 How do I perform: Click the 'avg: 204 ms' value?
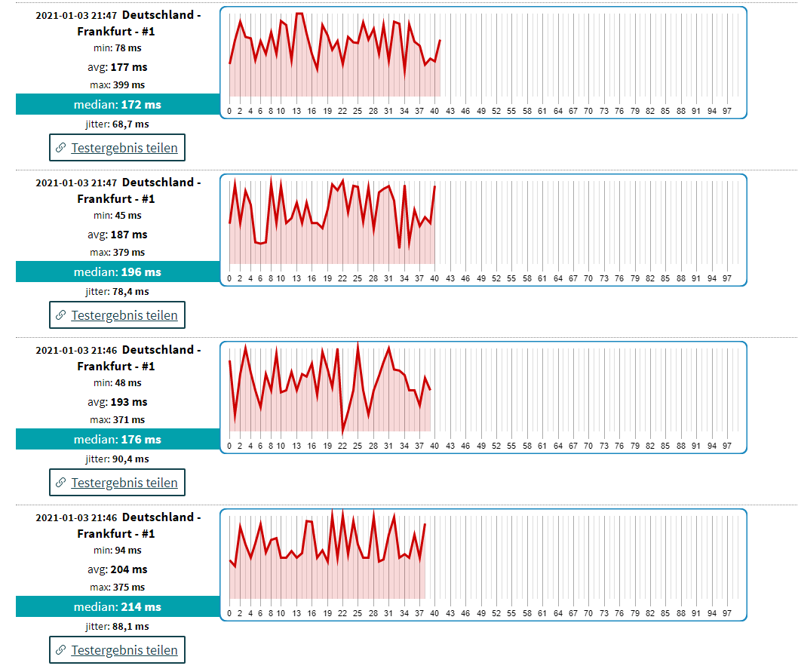(118, 569)
